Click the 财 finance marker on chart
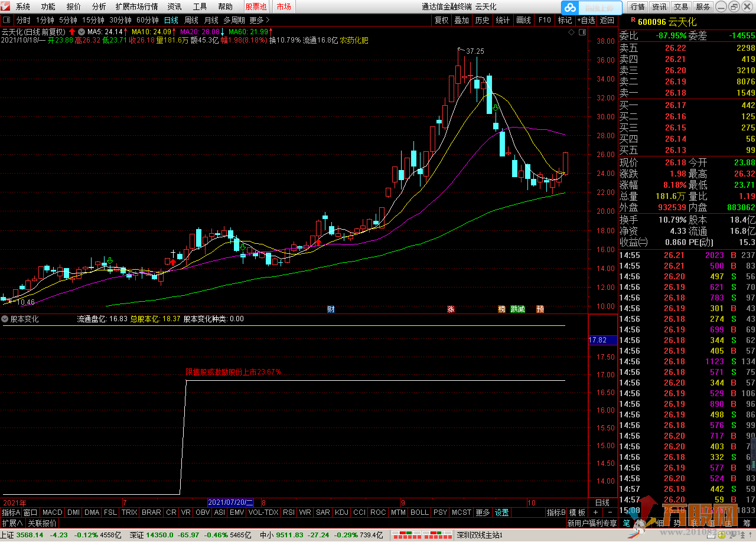The width and height of the screenshot is (756, 542). click(x=331, y=309)
